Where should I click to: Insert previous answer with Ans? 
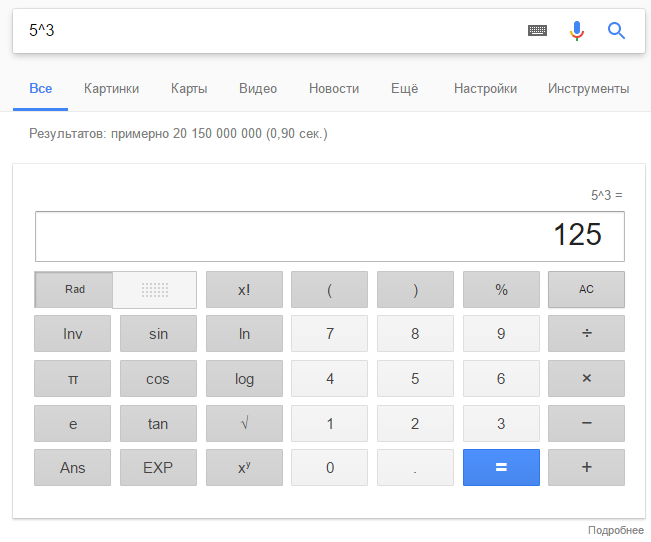point(73,467)
